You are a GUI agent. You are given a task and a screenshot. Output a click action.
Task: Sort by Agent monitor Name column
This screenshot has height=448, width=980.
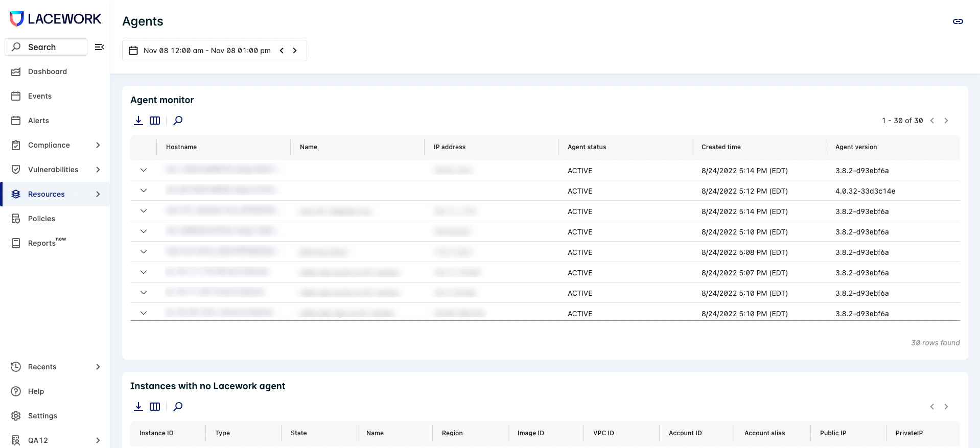[x=309, y=147]
